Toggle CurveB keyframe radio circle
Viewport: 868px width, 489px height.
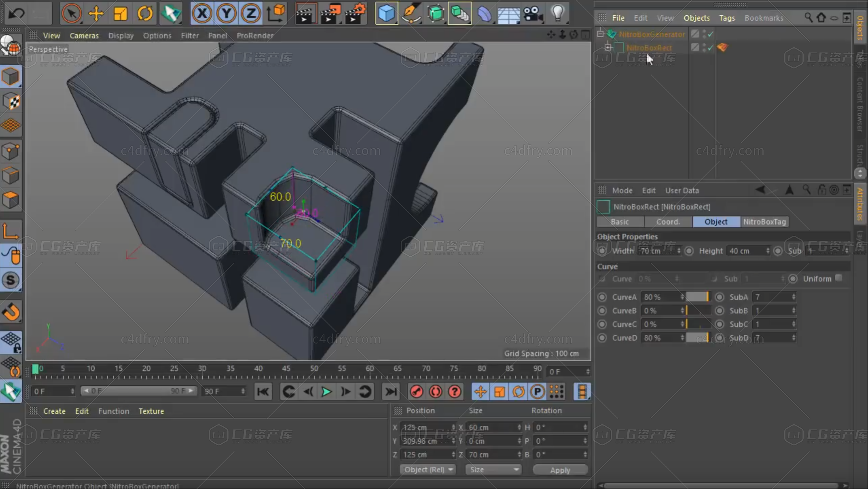[x=602, y=311]
